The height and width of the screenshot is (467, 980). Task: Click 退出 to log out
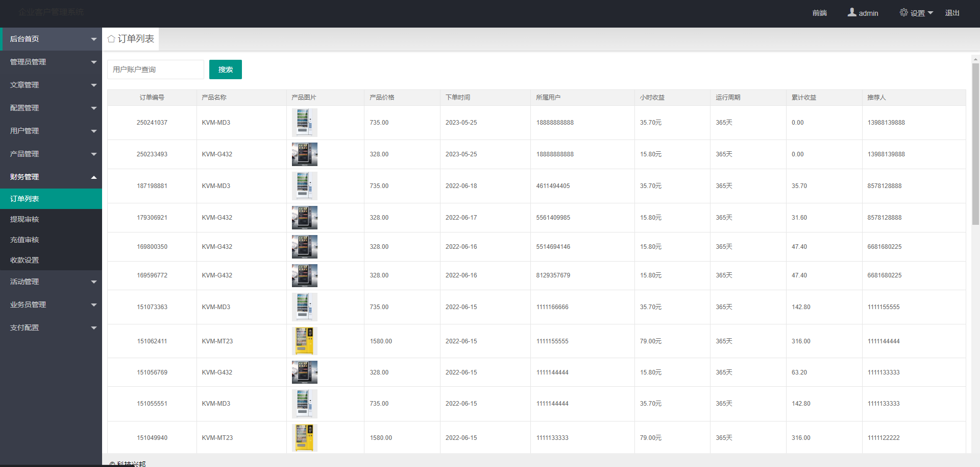(x=952, y=13)
